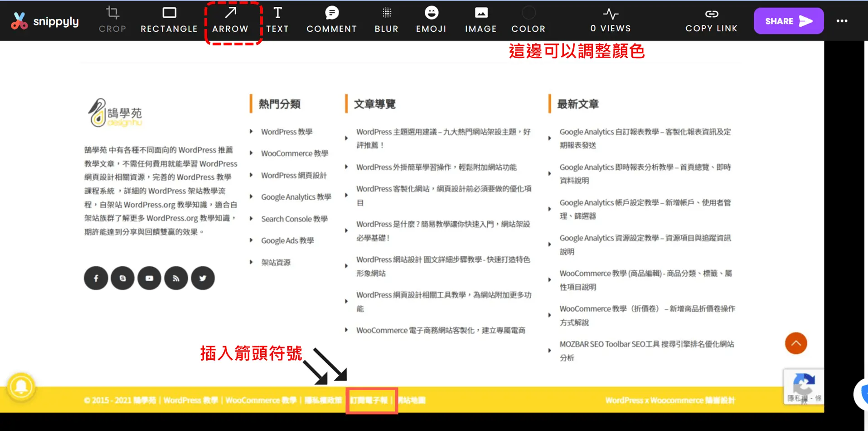This screenshot has height=431, width=868.
Task: Click the notification bell icon
Action: coord(21,387)
